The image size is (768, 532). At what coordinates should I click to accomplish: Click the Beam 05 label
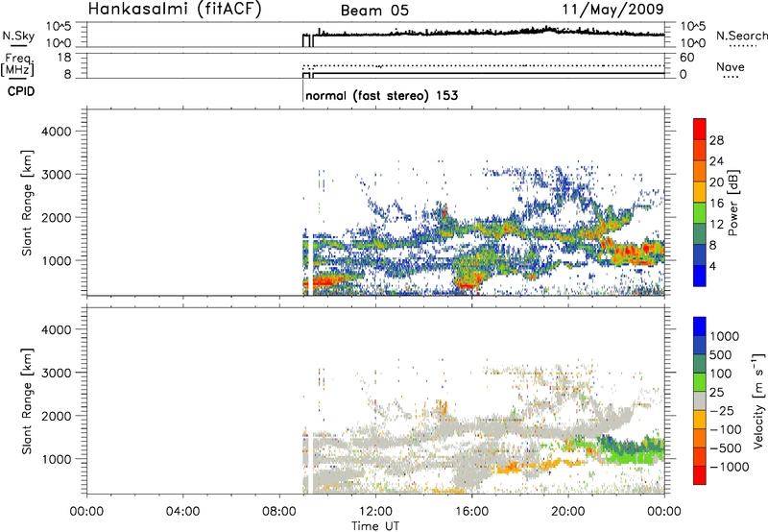tap(374, 11)
